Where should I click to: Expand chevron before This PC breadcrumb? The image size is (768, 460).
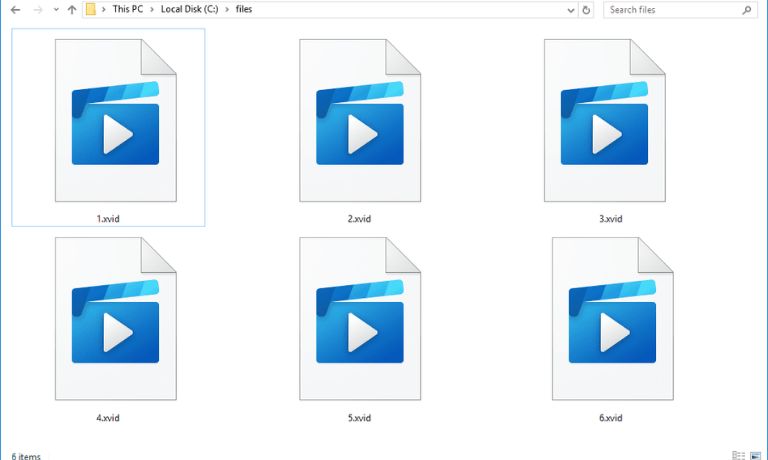(x=104, y=9)
